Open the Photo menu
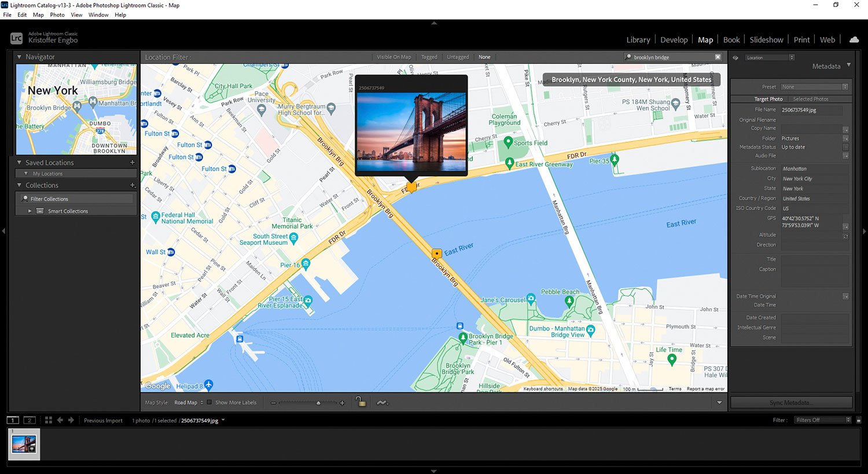Screen dimensions: 868x474 pos(57,15)
